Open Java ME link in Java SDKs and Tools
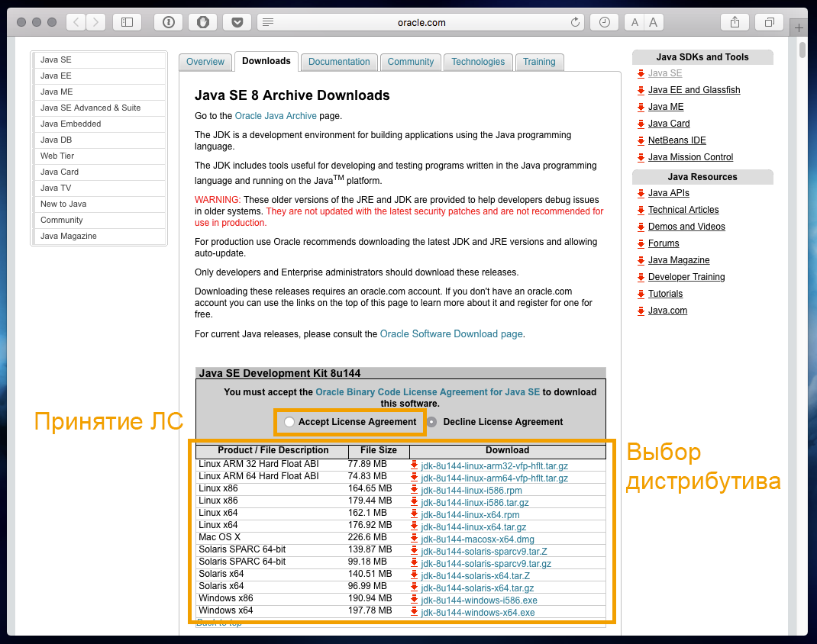Image resolution: width=817 pixels, height=644 pixels. pyautogui.click(x=666, y=107)
